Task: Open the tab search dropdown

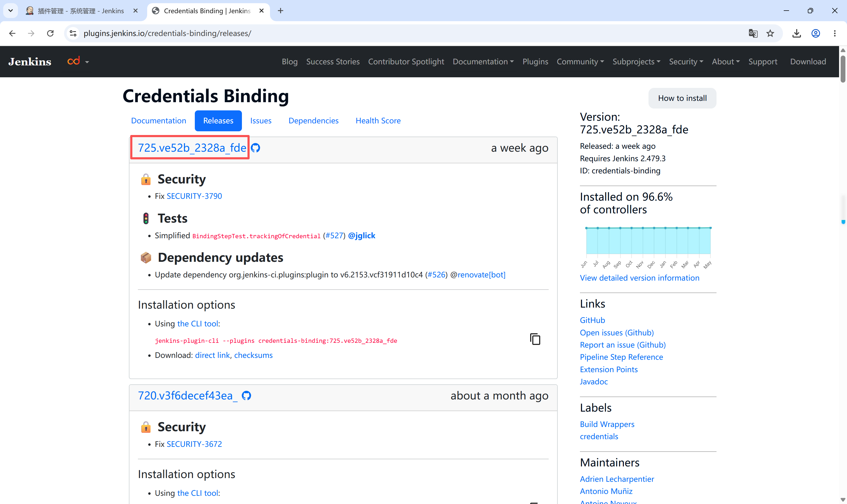Action: tap(11, 11)
